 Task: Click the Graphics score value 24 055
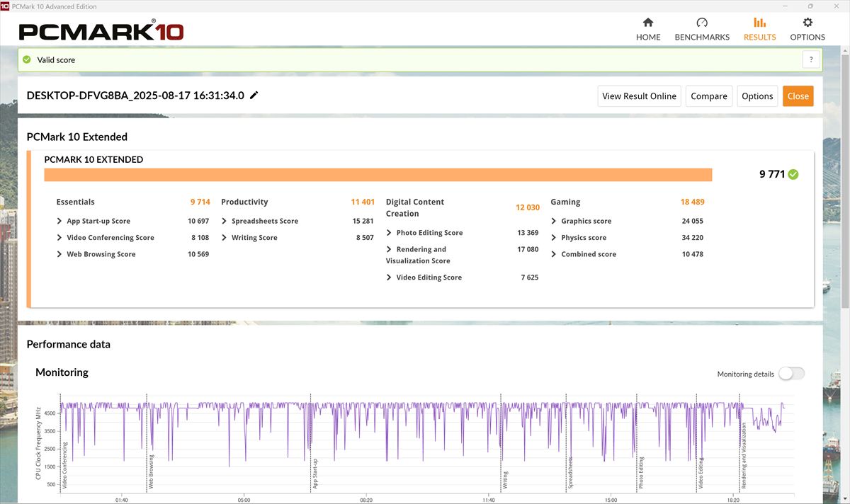pyautogui.click(x=693, y=221)
